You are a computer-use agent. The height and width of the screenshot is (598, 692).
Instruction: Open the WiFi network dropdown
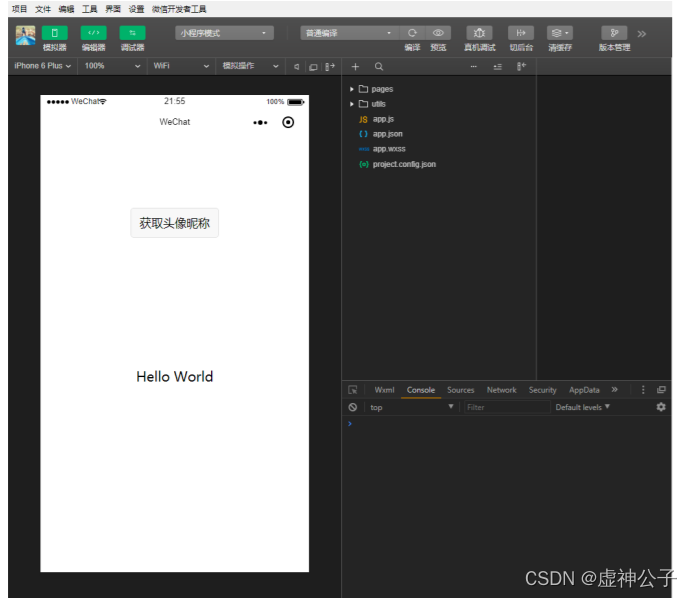click(181, 66)
